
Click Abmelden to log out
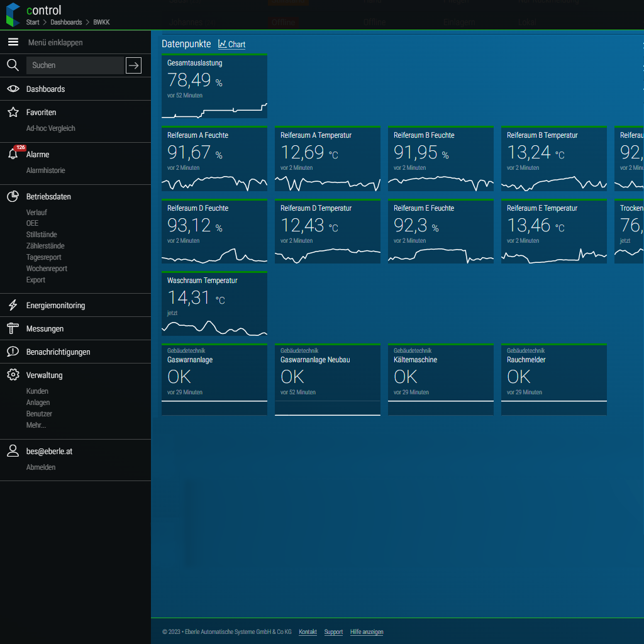(41, 467)
